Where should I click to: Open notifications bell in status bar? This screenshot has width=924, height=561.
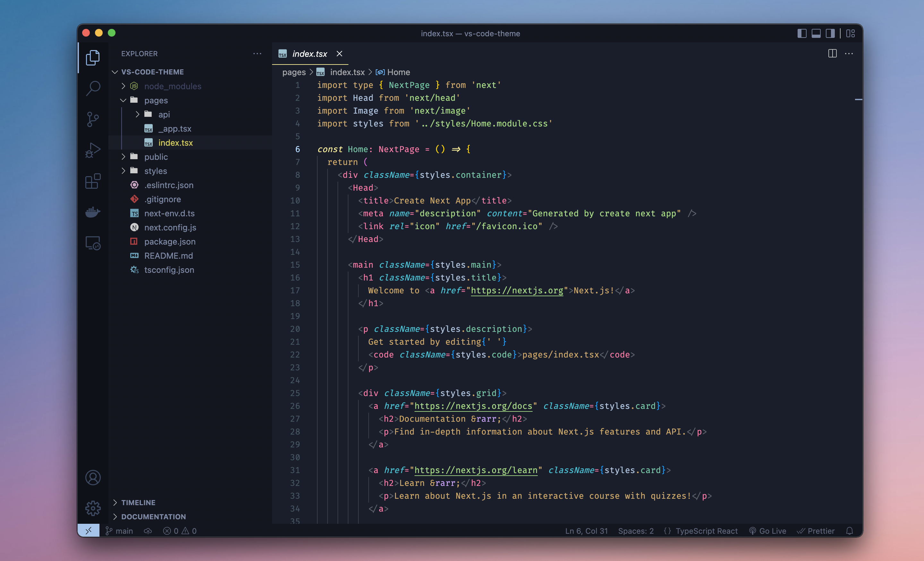coord(850,531)
